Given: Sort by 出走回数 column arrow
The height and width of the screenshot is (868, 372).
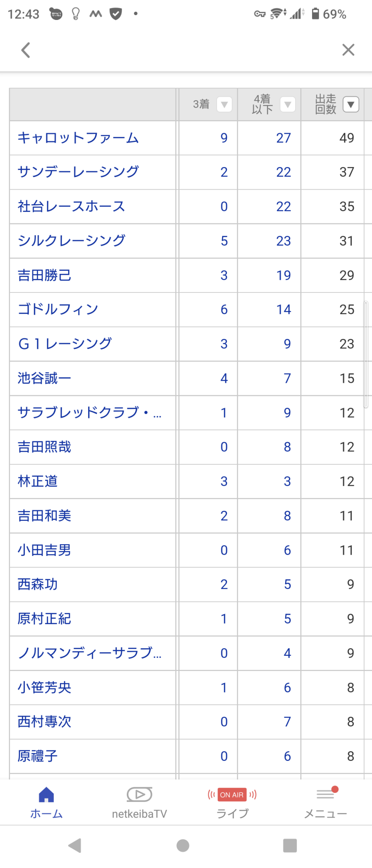Looking at the screenshot, I should coord(351,105).
